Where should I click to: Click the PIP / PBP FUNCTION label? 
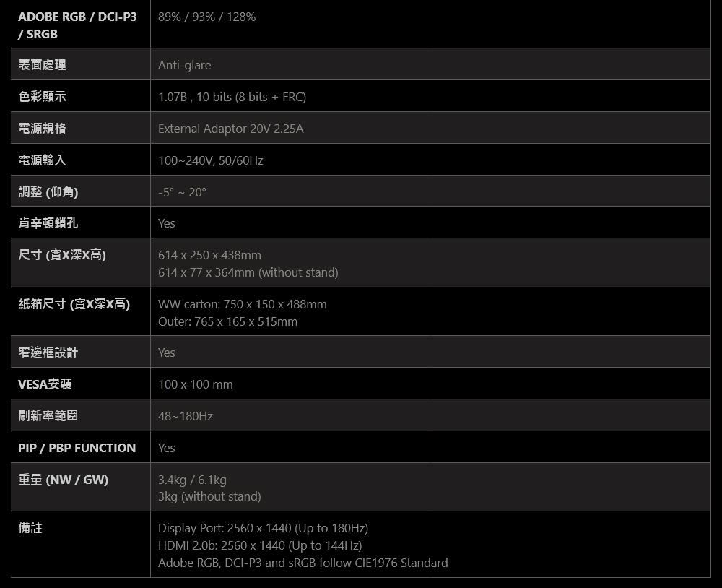(x=77, y=448)
